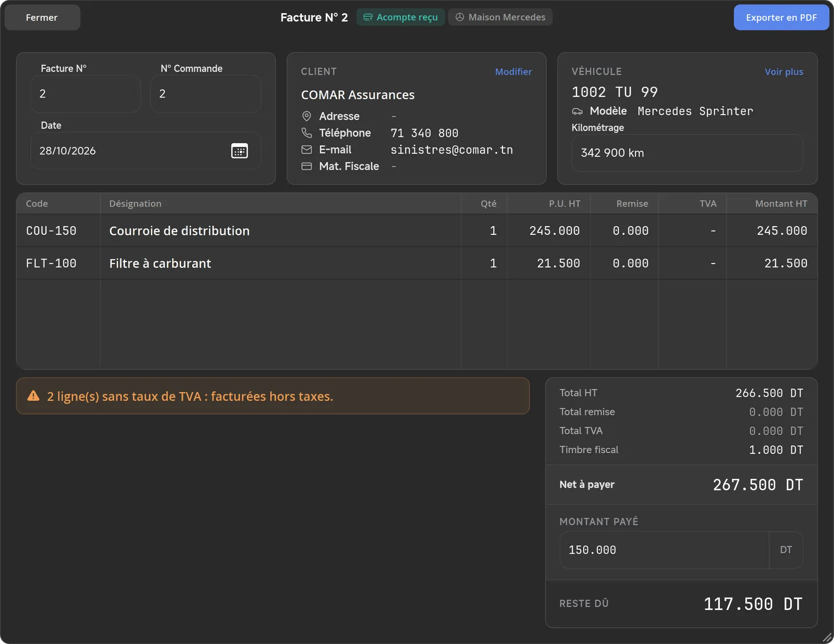
Task: Select the FLT-100 code cell
Action: point(58,263)
